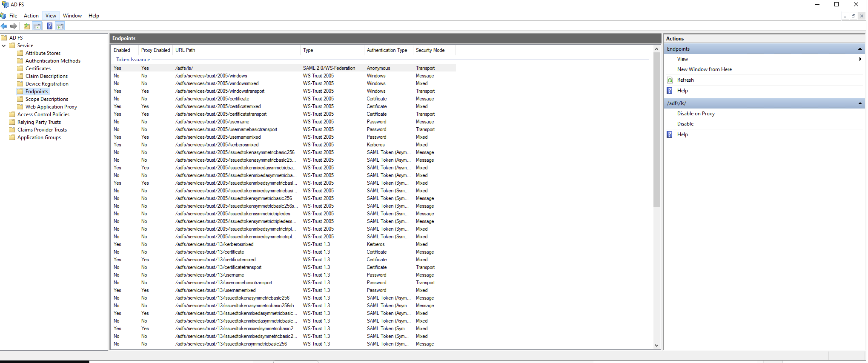Click the blue Help toolbar icon
The image size is (868, 363).
click(x=50, y=26)
